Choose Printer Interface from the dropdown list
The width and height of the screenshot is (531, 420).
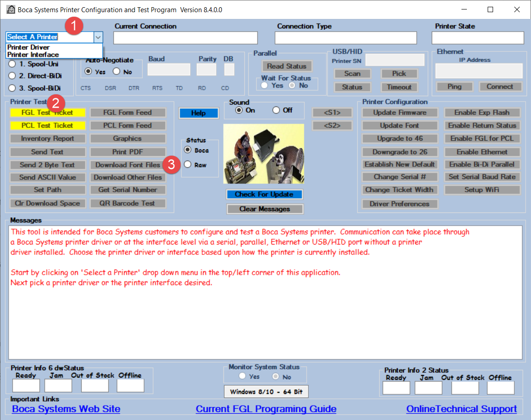[x=33, y=55]
